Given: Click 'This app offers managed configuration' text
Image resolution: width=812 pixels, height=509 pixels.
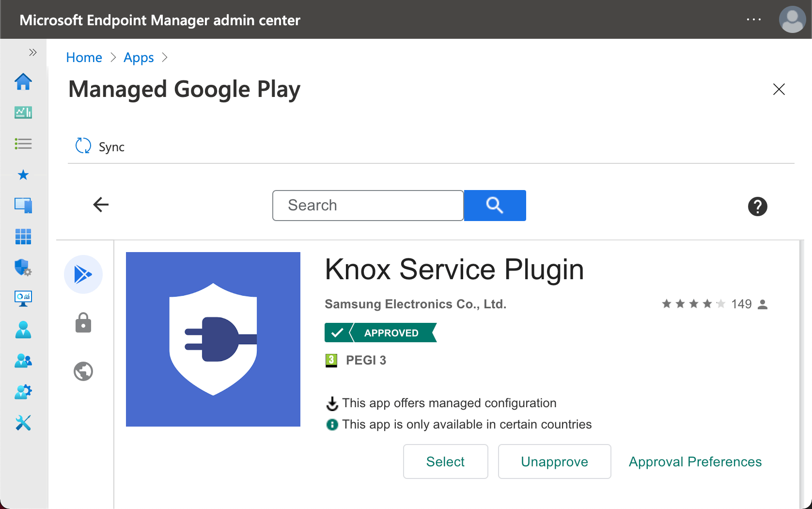Looking at the screenshot, I should 449,403.
